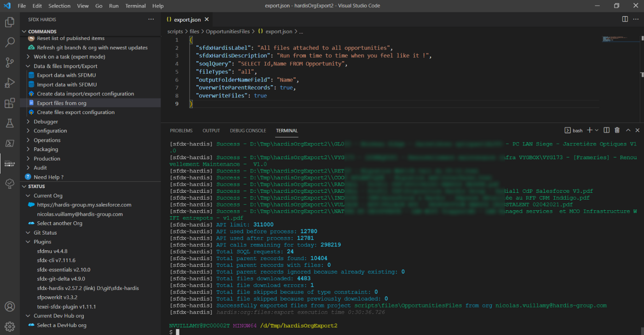Select the Terminal panel tab

(x=287, y=131)
